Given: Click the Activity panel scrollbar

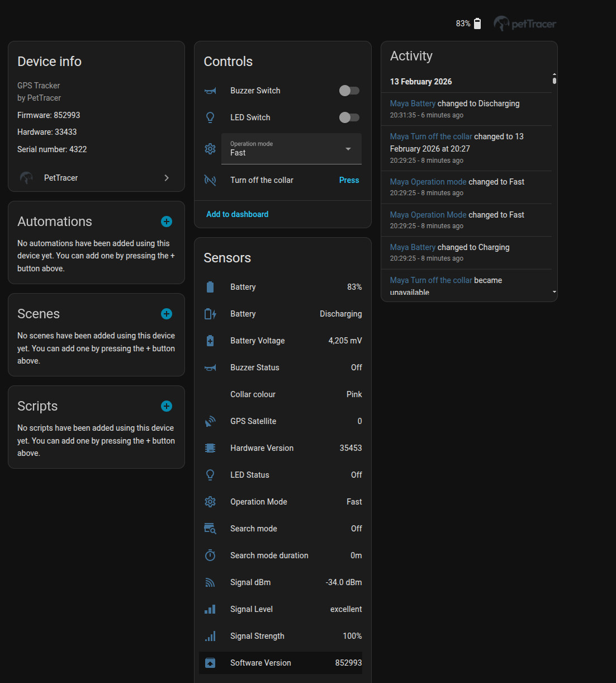Looking at the screenshot, I should (x=554, y=81).
